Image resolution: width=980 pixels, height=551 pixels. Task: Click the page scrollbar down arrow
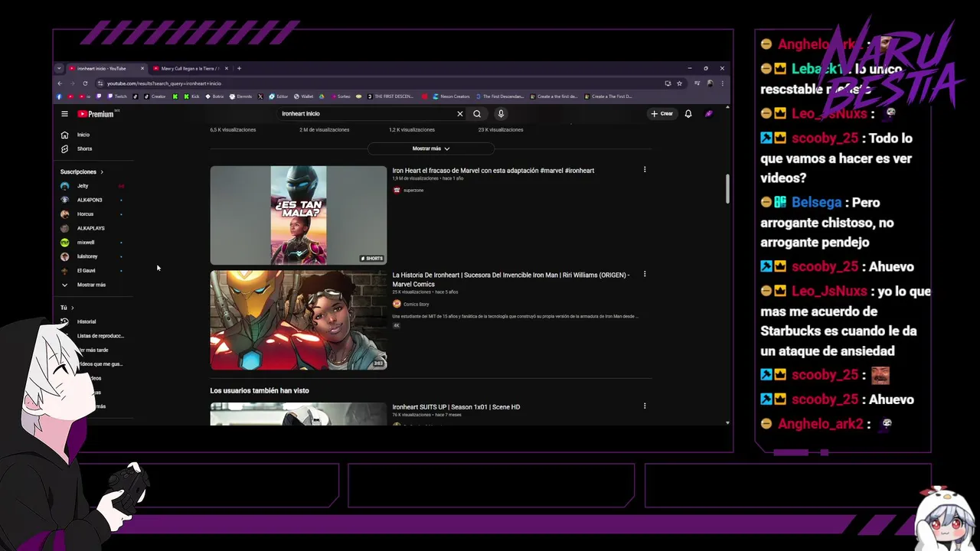(x=727, y=422)
